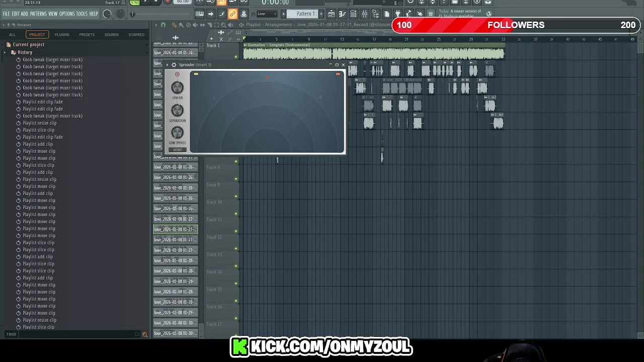Select the playlist mute tool
The width and height of the screenshot is (644, 362).
click(195, 25)
